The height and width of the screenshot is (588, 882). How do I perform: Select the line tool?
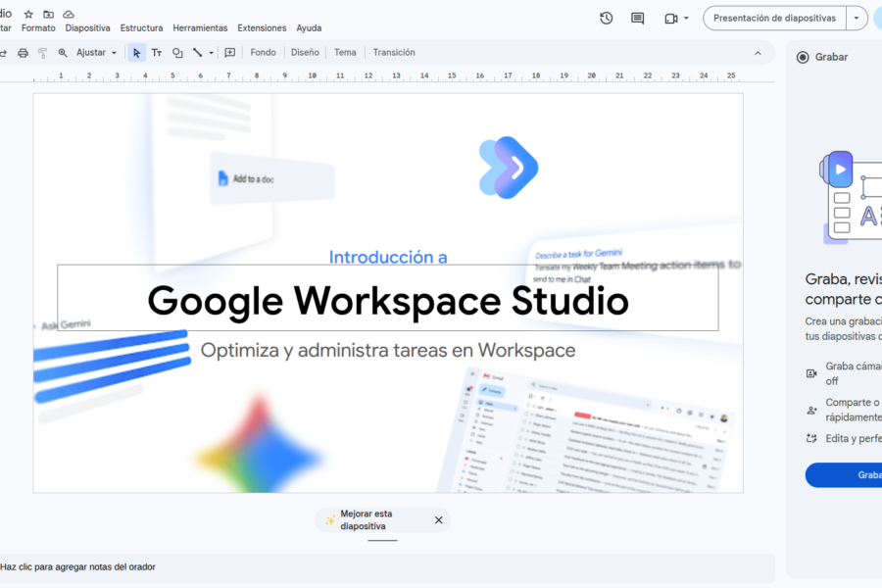pyautogui.click(x=197, y=53)
